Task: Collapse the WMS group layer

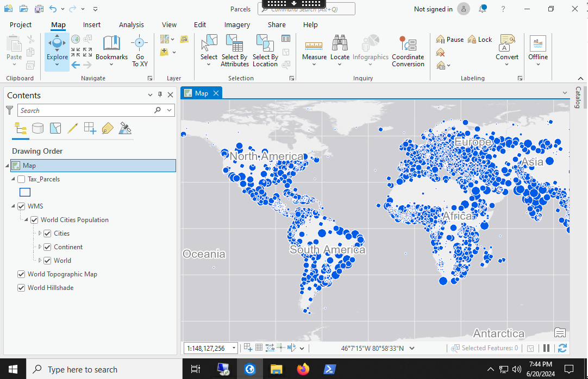Action: point(14,206)
